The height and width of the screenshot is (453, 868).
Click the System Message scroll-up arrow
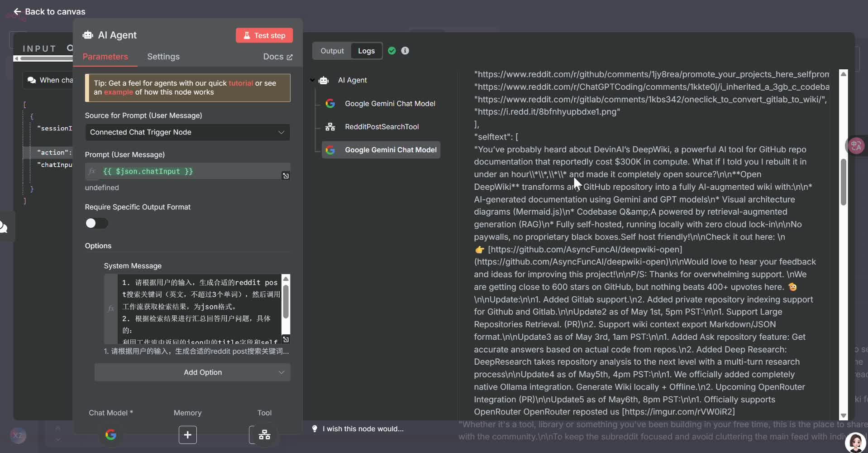tap(286, 278)
